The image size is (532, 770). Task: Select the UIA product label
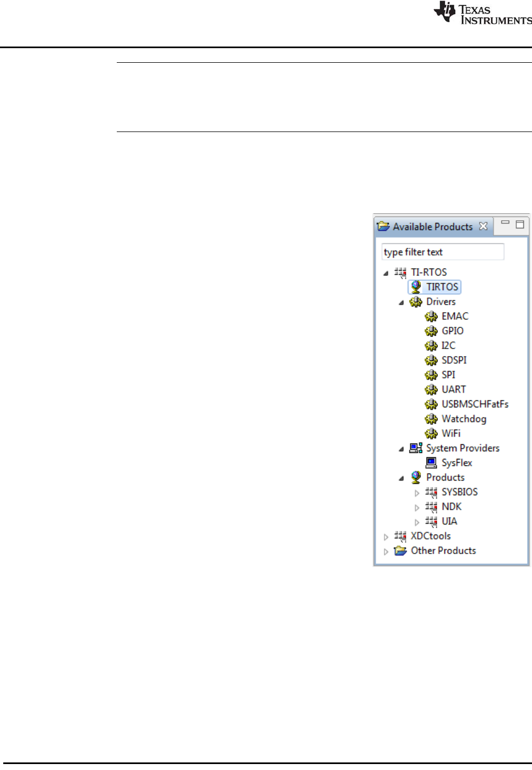(x=449, y=521)
